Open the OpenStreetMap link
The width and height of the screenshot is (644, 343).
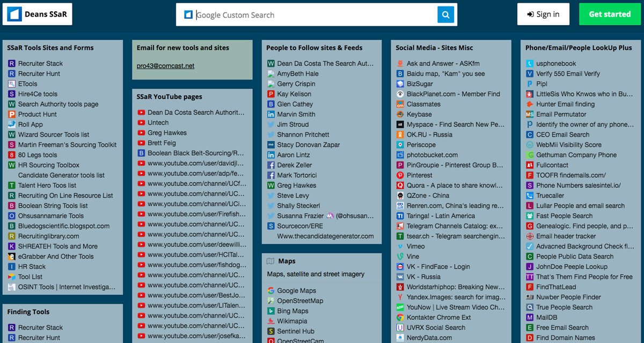click(300, 301)
